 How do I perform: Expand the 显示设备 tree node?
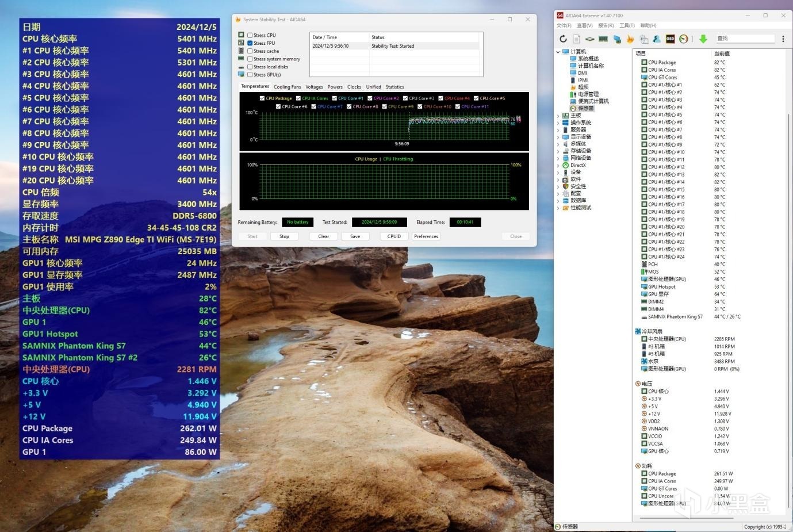[558, 137]
